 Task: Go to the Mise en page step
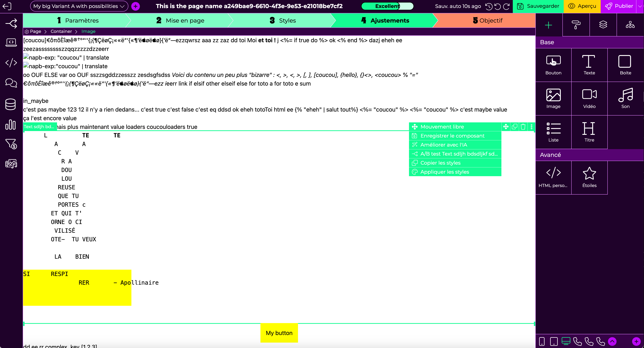click(x=180, y=21)
